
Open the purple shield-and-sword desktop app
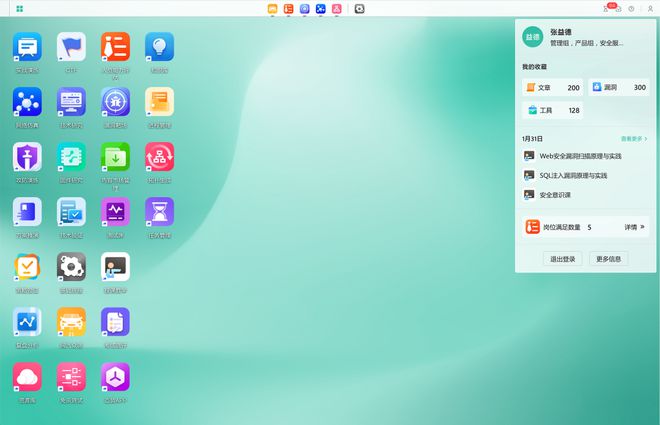[x=27, y=157]
